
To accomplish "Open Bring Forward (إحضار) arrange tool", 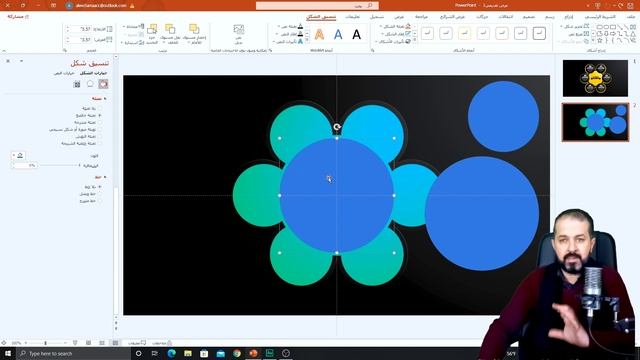I will pos(195,34).
